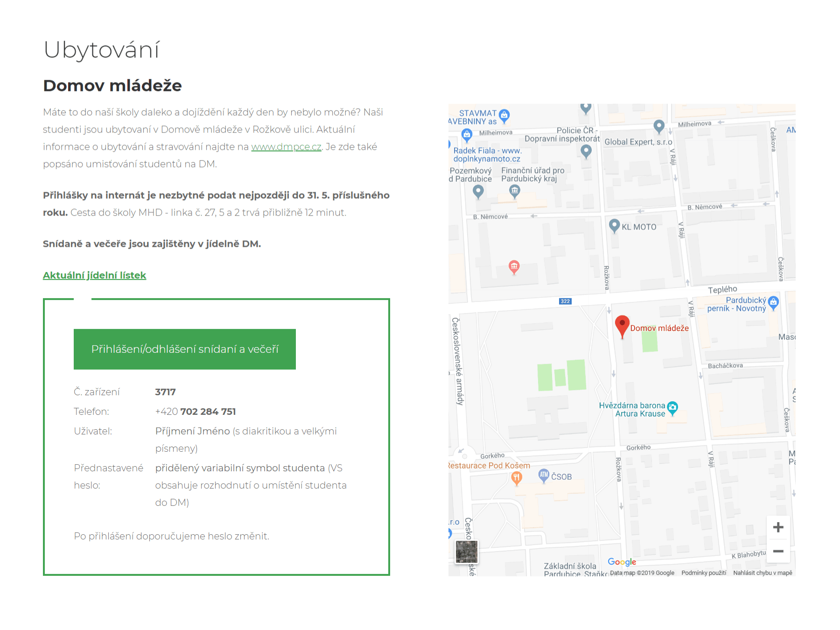Open Podmínky použití map link
The height and width of the screenshot is (630, 840).
[703, 573]
